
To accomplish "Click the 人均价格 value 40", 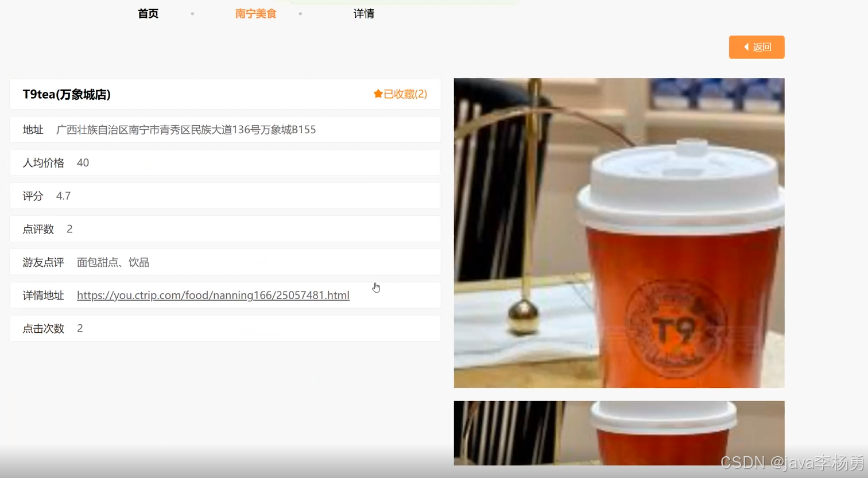I will (x=83, y=163).
